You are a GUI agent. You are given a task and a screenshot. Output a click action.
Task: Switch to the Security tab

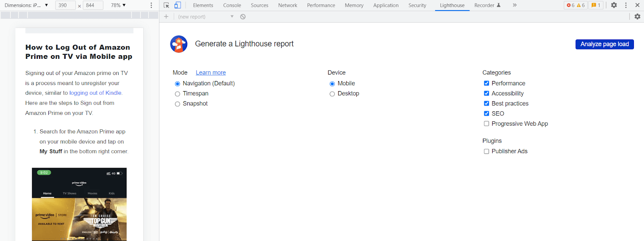(417, 5)
